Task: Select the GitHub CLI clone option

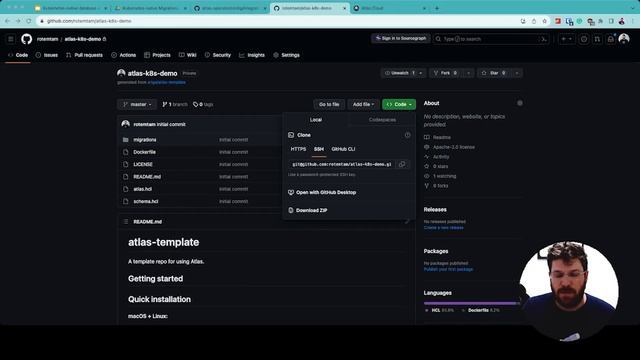Action: click(x=343, y=149)
